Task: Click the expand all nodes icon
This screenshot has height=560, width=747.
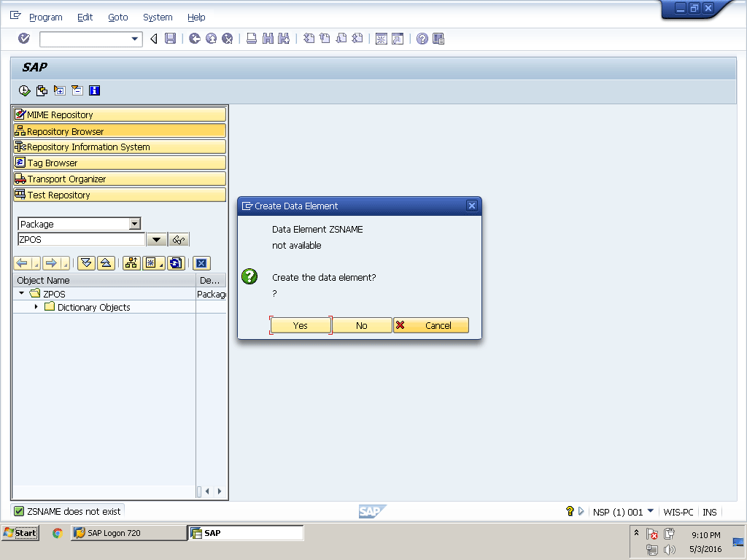Action: pyautogui.click(x=86, y=263)
